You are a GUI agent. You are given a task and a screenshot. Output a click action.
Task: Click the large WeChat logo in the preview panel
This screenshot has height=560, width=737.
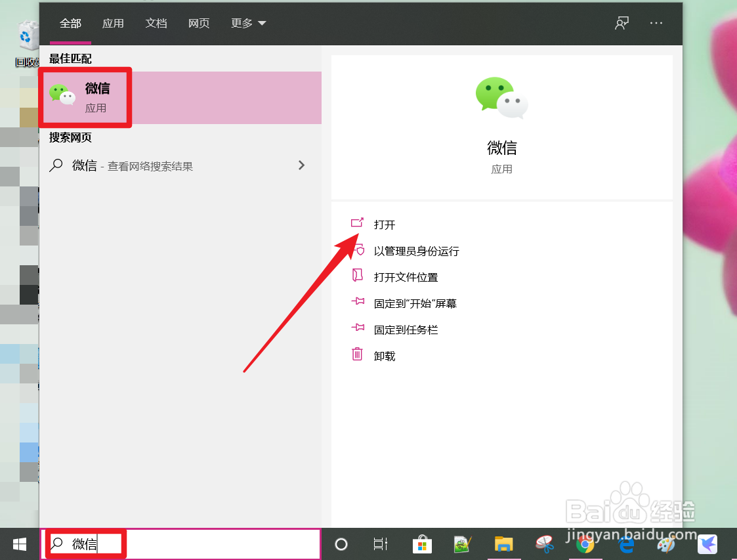pyautogui.click(x=501, y=97)
